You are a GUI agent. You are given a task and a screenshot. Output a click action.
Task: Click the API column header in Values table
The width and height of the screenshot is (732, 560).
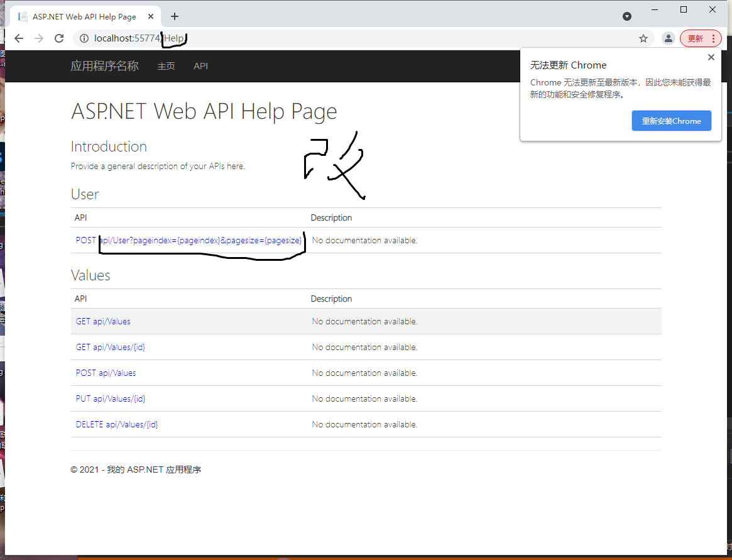(x=81, y=299)
